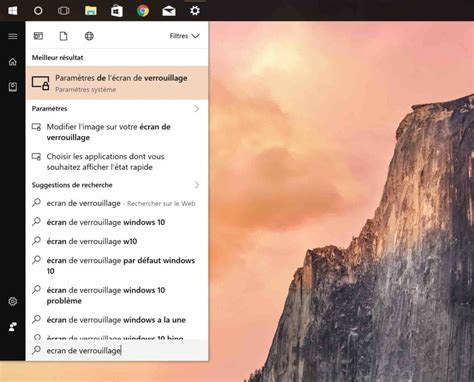The width and height of the screenshot is (474, 382).
Task: Open the Filtres dropdown
Action: point(184,36)
